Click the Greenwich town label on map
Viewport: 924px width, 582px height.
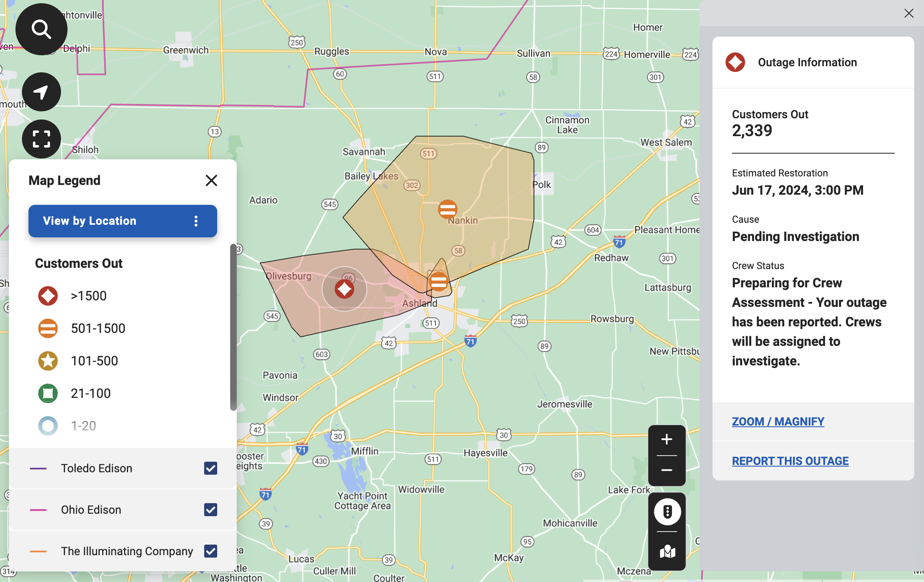pyautogui.click(x=186, y=50)
